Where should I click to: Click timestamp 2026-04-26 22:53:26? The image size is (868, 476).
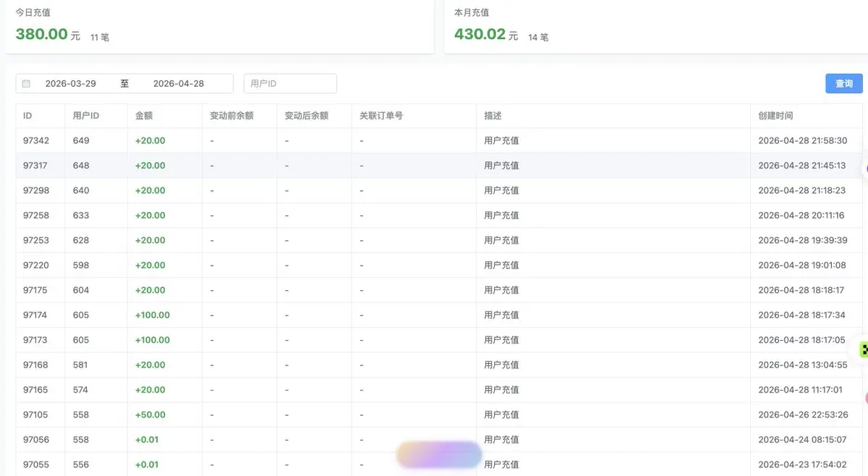click(803, 415)
